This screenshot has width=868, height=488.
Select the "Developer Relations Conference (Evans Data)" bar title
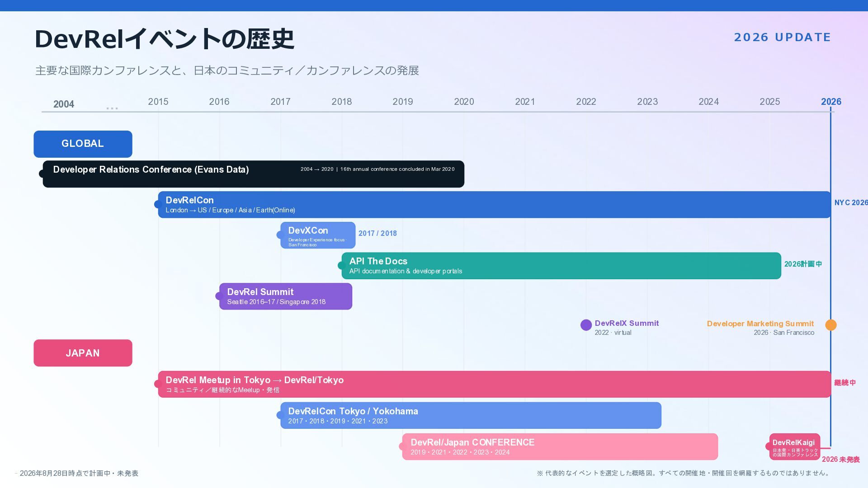[x=151, y=169]
